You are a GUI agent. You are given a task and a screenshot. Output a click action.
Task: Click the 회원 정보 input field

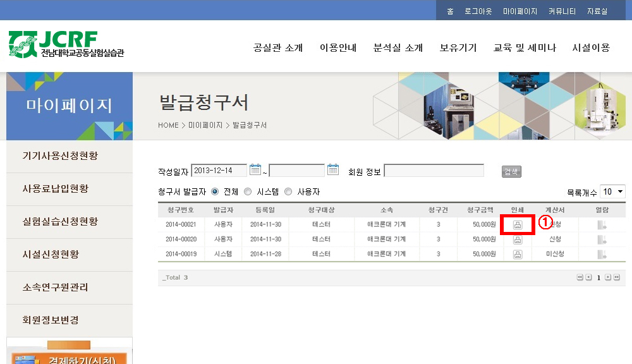(x=434, y=171)
